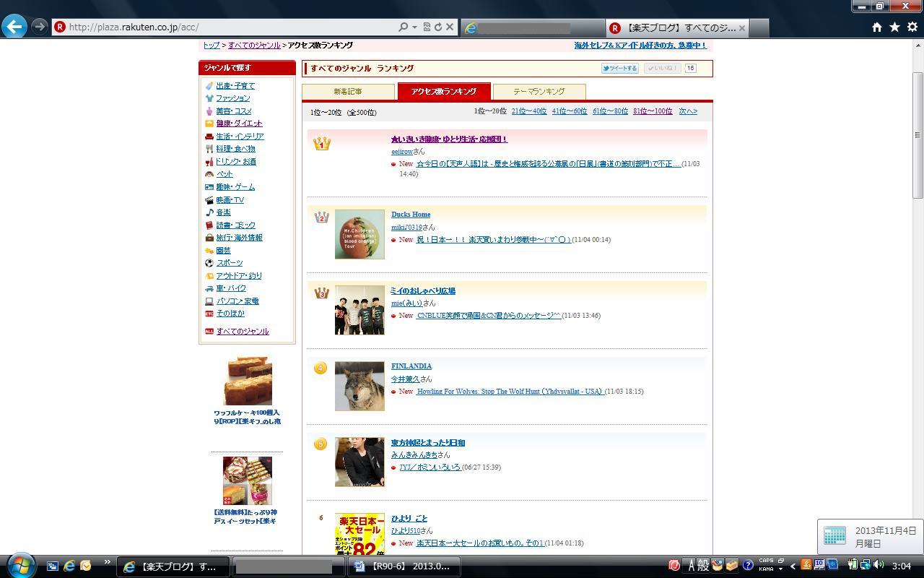Viewport: 924px width, 578px height.
Task: Show hidden system tray icons chevron
Action: [x=793, y=566]
